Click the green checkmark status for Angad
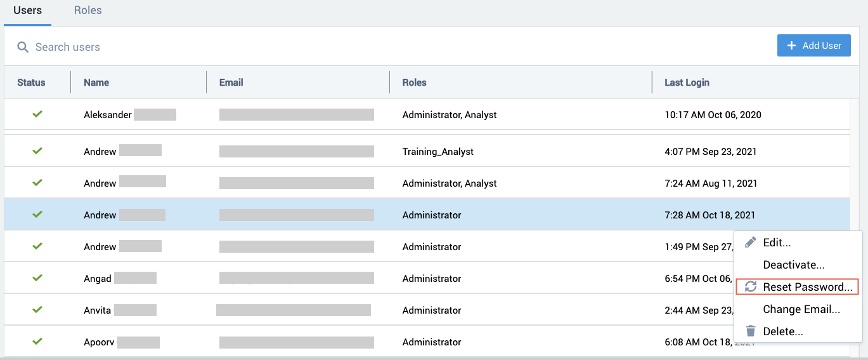Screen dimensions: 868x360 [x=37, y=278]
